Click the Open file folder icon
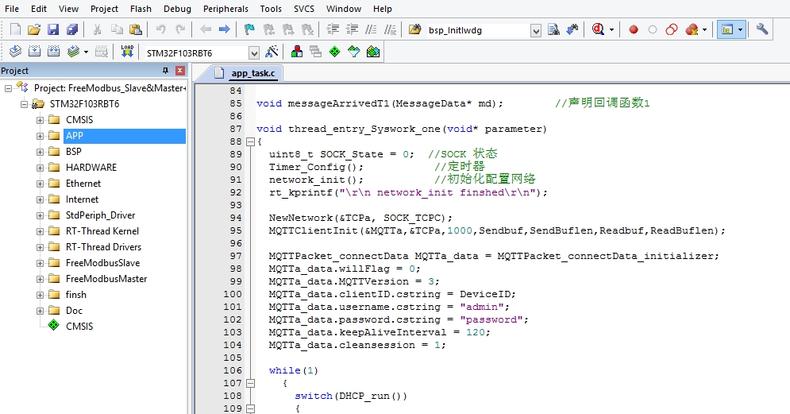This screenshot has height=414, width=790. coord(34,30)
